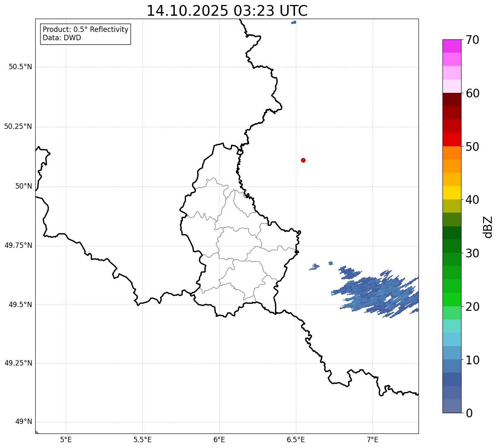Pick the olive-yellow swatch just below 40
Image resolution: width=498 pixels, height=448 pixels.
coord(452,206)
